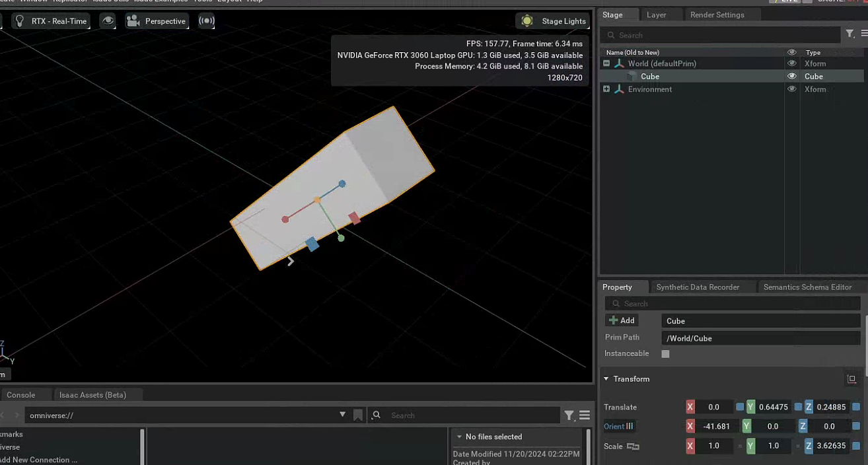Click the Prim Path field /World/Cube

pos(761,338)
